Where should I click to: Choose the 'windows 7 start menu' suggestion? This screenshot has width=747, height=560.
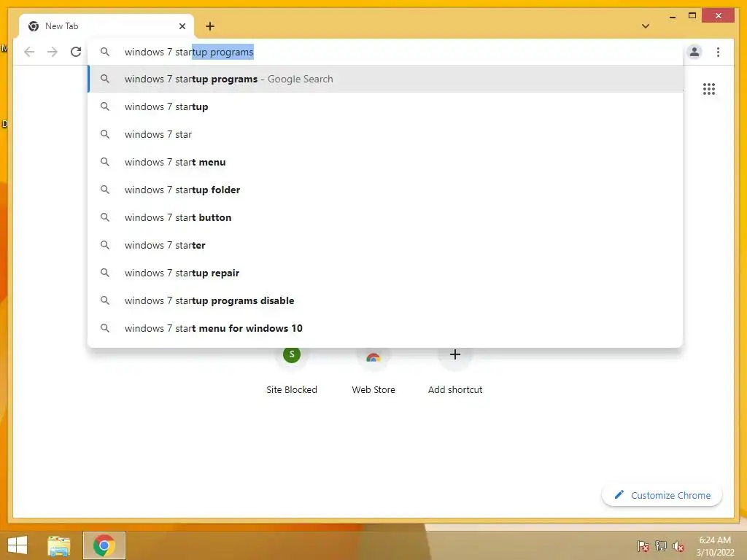pos(385,162)
